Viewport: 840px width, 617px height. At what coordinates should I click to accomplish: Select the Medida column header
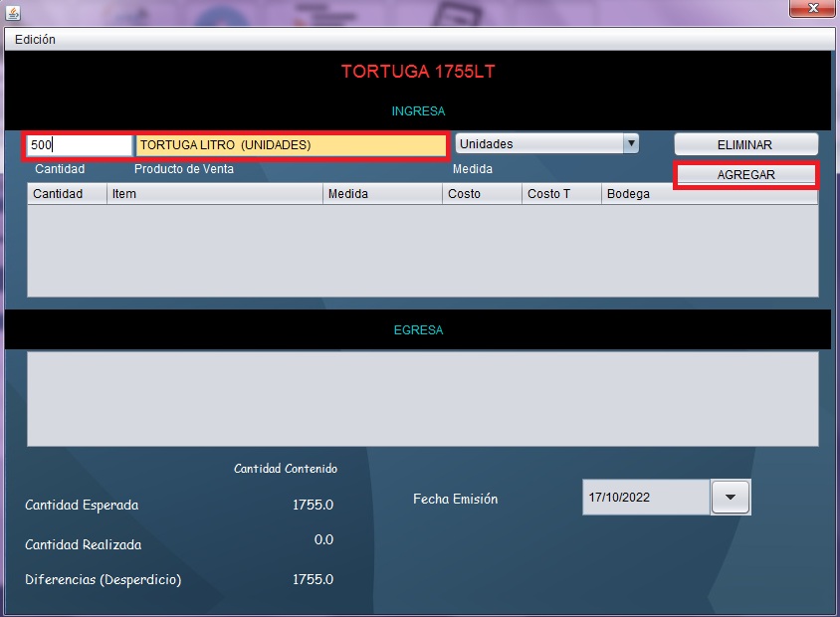pos(382,194)
